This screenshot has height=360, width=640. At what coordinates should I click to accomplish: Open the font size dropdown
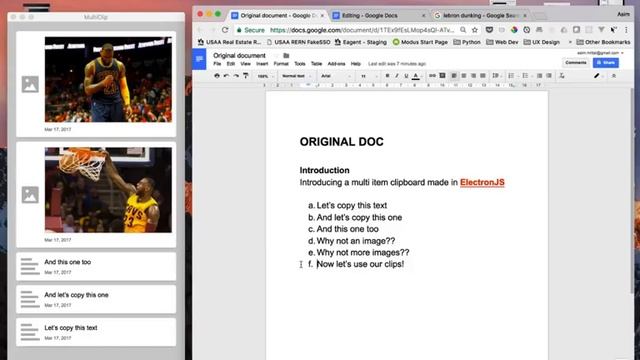[x=368, y=76]
